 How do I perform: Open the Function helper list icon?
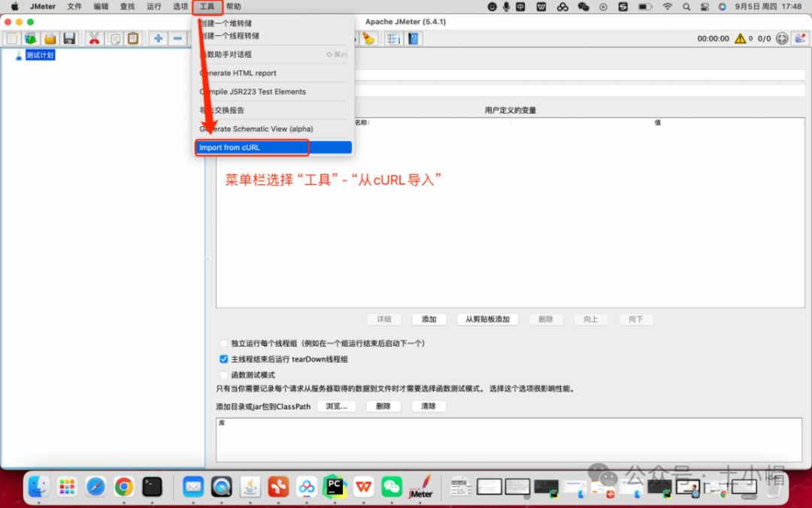point(393,38)
